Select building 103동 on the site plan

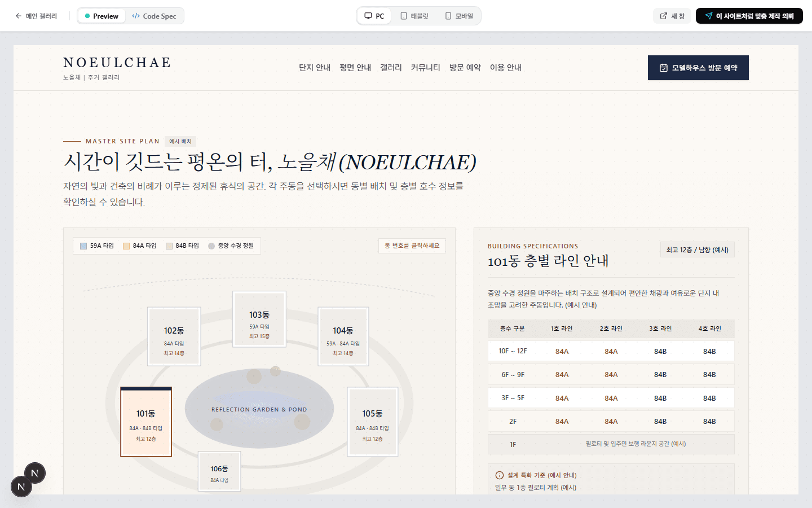pos(259,319)
